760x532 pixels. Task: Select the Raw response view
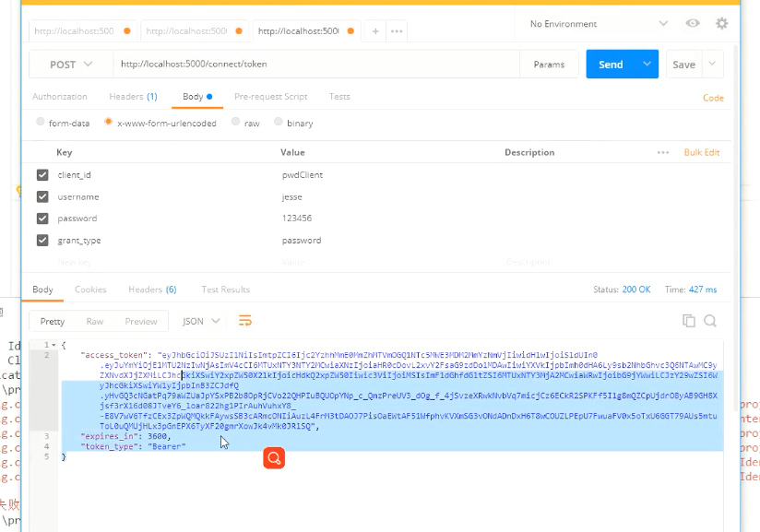[94, 321]
